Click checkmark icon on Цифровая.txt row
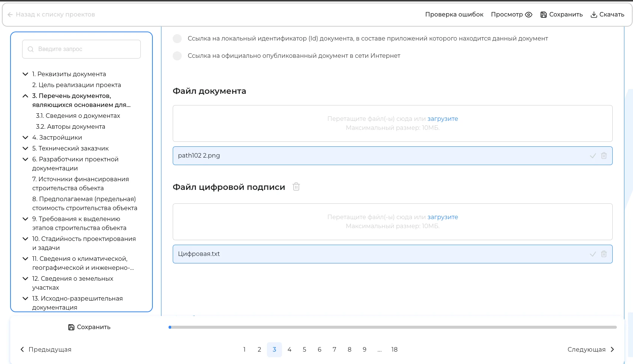Screen dimensions: 633x364 (x=593, y=254)
